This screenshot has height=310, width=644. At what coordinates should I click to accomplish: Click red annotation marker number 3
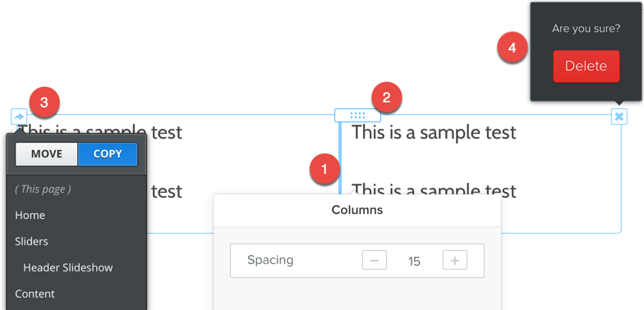tap(44, 102)
